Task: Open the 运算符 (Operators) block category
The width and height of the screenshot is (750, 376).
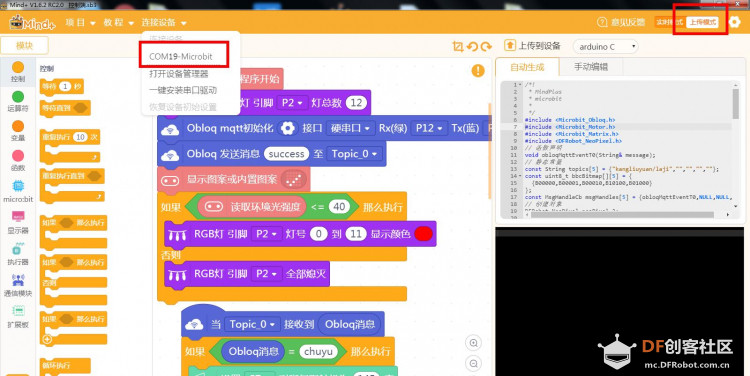Action: click(18, 102)
